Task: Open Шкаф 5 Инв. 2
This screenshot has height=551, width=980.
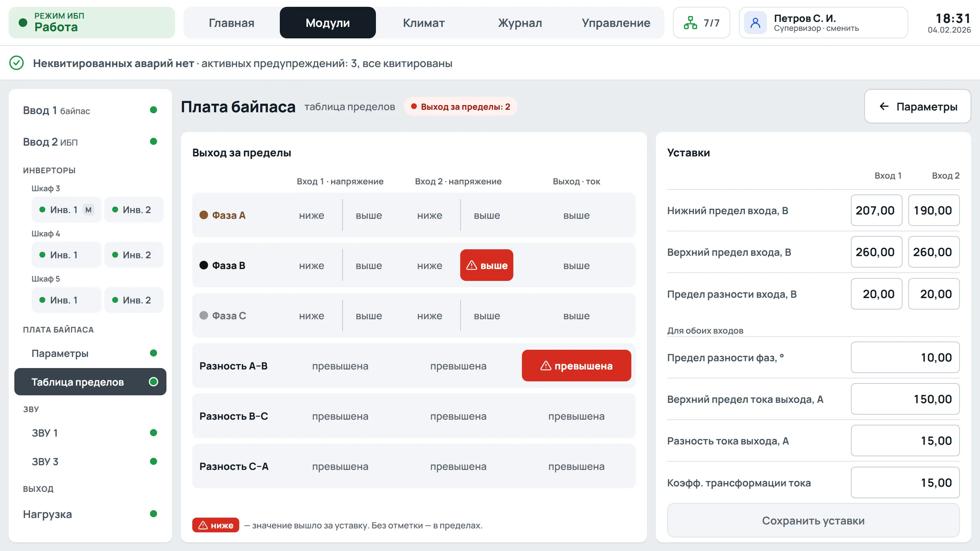Action: click(x=134, y=300)
